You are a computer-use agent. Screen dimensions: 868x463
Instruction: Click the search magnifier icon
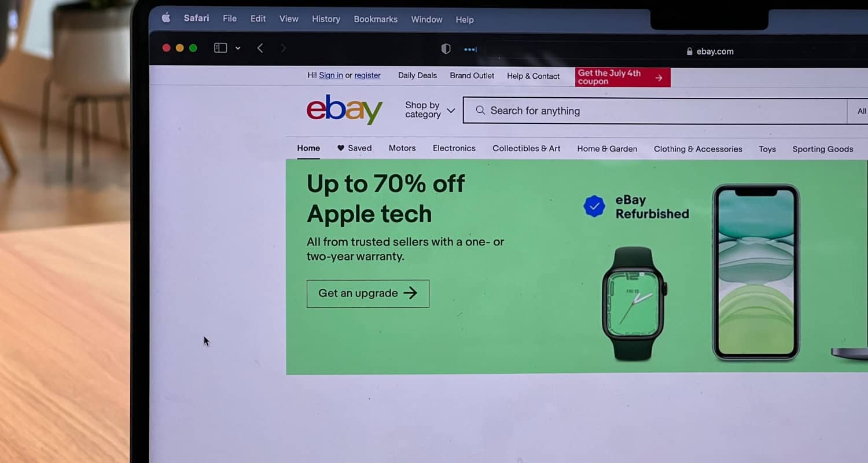480,111
